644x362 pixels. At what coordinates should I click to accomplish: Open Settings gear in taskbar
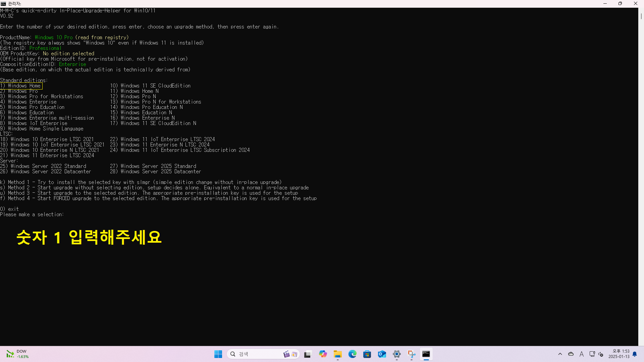point(396,354)
